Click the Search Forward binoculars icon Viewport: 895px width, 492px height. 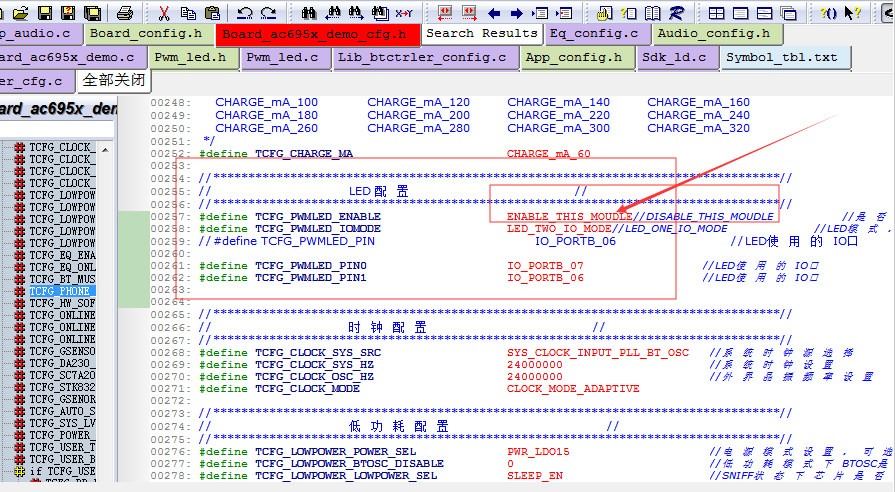pos(356,13)
